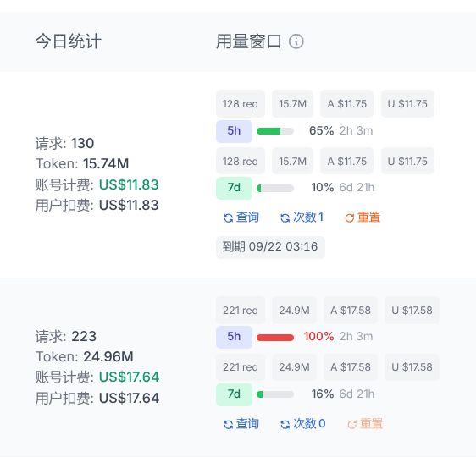Click the info icon beside 用量窗口
The image size is (476, 457).
pyautogui.click(x=296, y=41)
